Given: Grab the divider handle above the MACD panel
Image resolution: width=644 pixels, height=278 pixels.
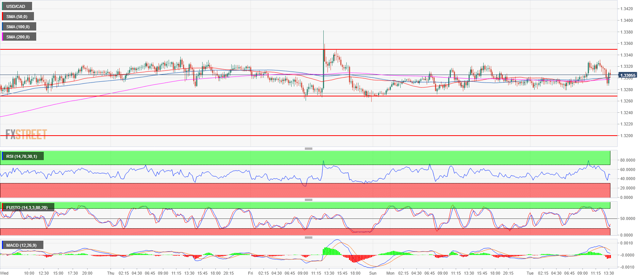Looking at the screenshot, I should coord(309,237).
